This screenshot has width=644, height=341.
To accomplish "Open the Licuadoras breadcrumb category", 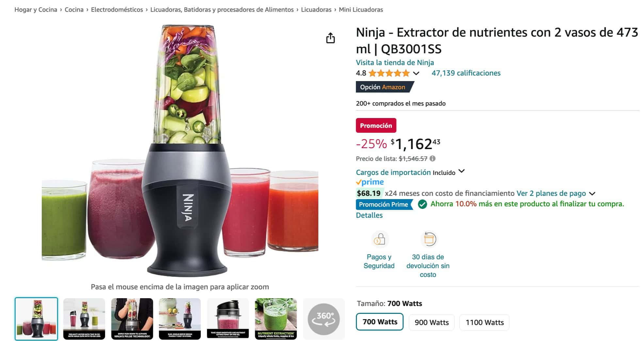I will 316,9.
